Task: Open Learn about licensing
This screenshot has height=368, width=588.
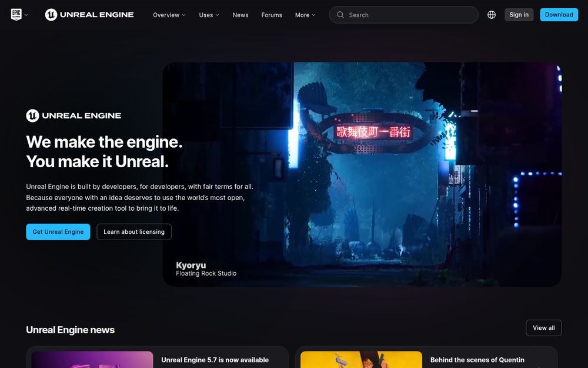Action: click(133, 231)
